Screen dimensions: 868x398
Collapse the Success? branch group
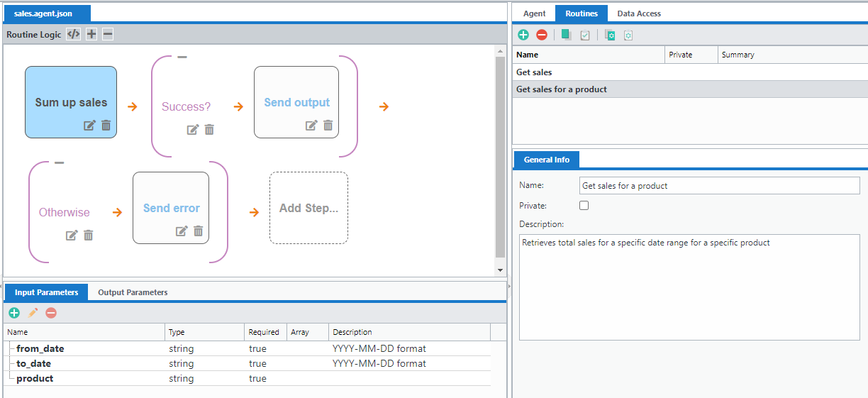click(182, 57)
